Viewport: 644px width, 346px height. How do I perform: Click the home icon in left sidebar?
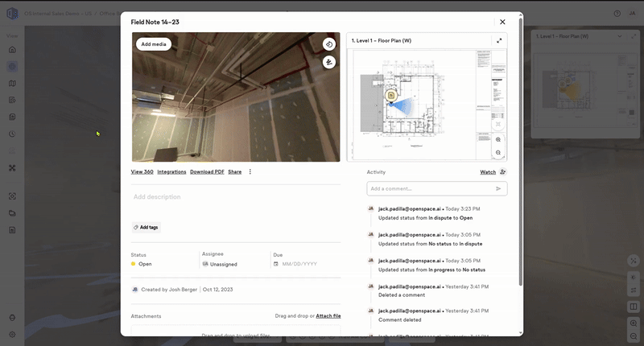[x=12, y=50]
